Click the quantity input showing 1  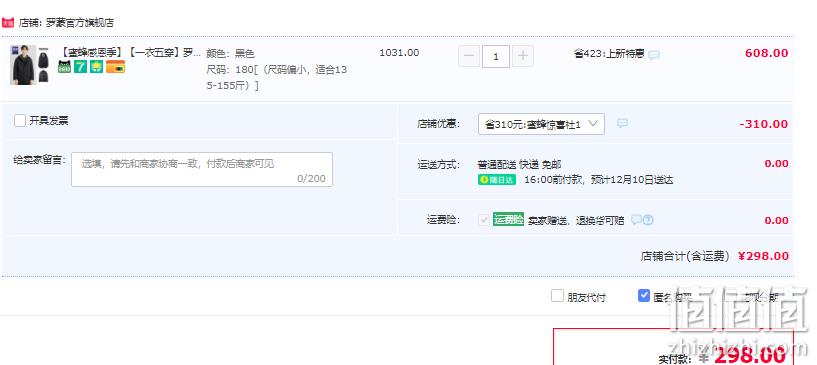pos(496,56)
